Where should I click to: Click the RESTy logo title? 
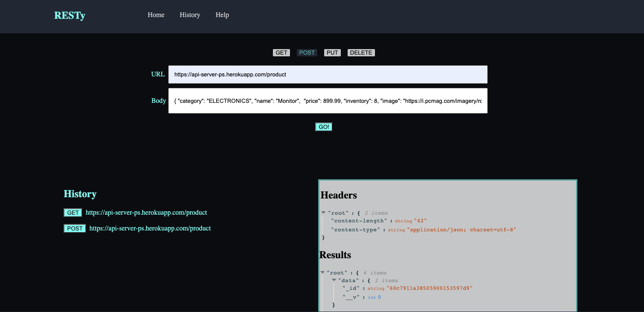click(x=70, y=15)
